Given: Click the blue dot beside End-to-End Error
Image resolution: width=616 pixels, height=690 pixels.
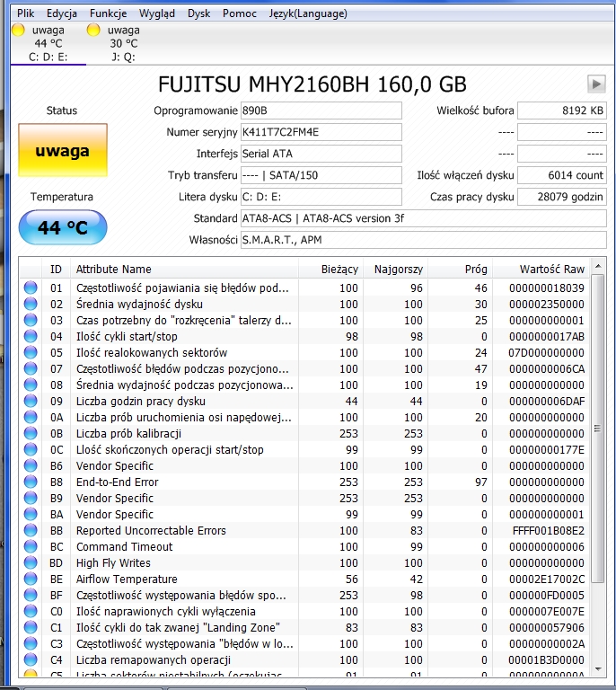Looking at the screenshot, I should (x=31, y=482).
